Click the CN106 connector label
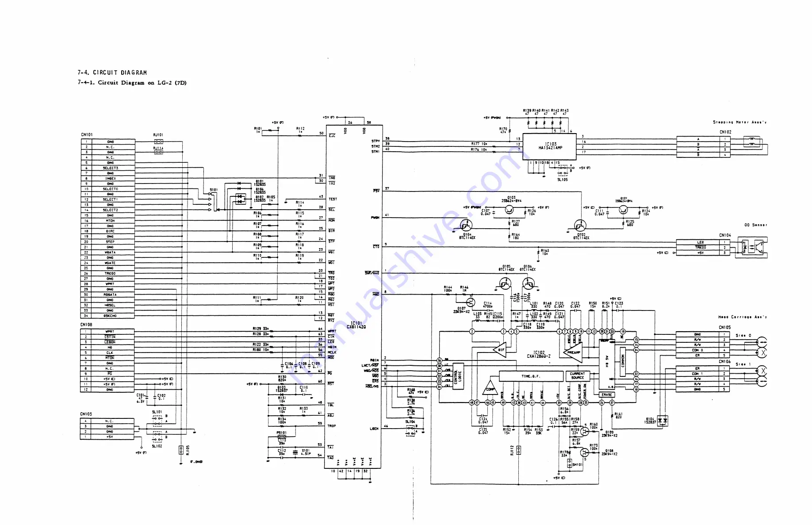 [725, 362]
